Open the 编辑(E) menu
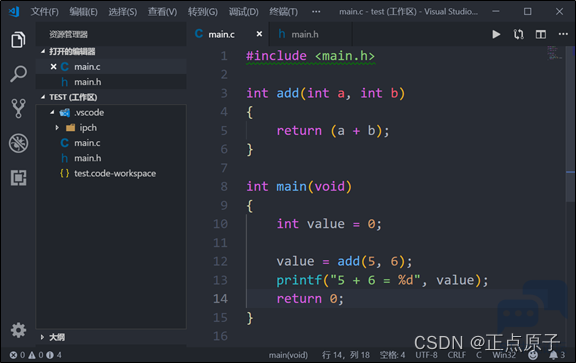 point(83,12)
